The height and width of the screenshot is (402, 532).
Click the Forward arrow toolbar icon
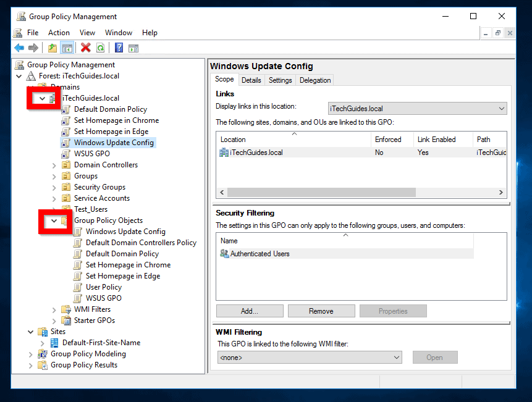tap(33, 48)
